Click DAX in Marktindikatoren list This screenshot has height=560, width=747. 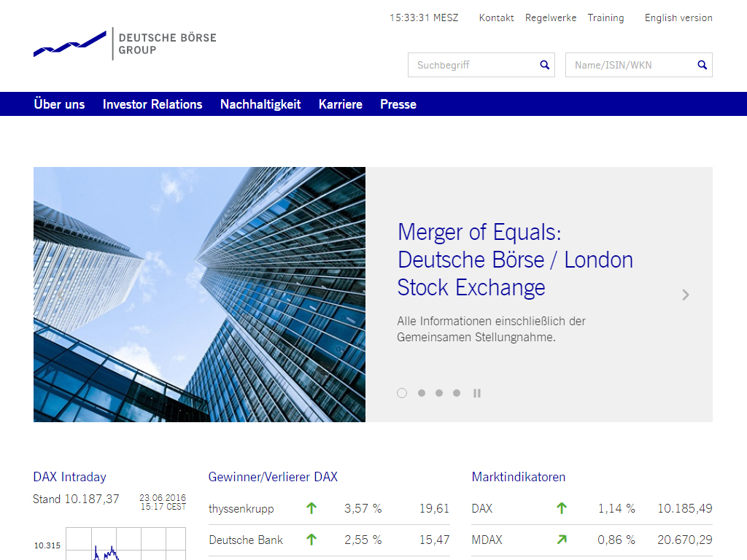482,508
